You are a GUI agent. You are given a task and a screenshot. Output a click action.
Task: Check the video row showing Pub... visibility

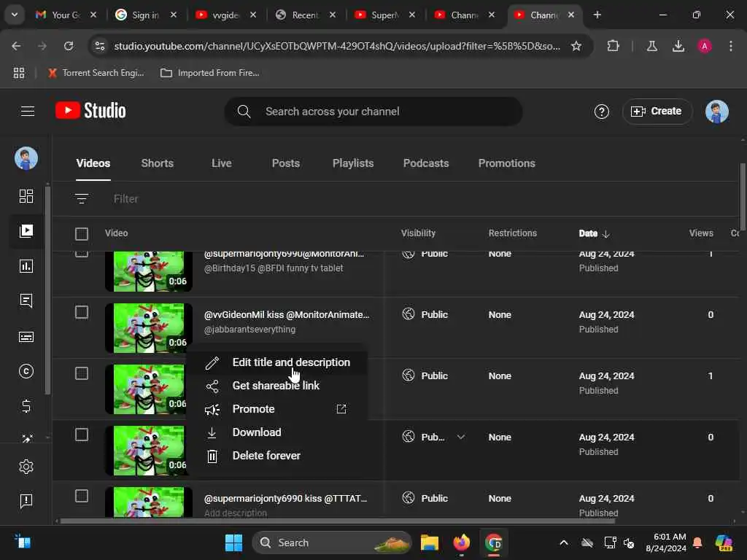(x=82, y=435)
